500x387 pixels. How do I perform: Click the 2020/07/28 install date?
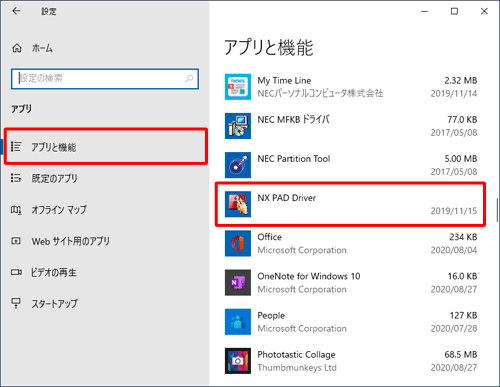coord(454,328)
